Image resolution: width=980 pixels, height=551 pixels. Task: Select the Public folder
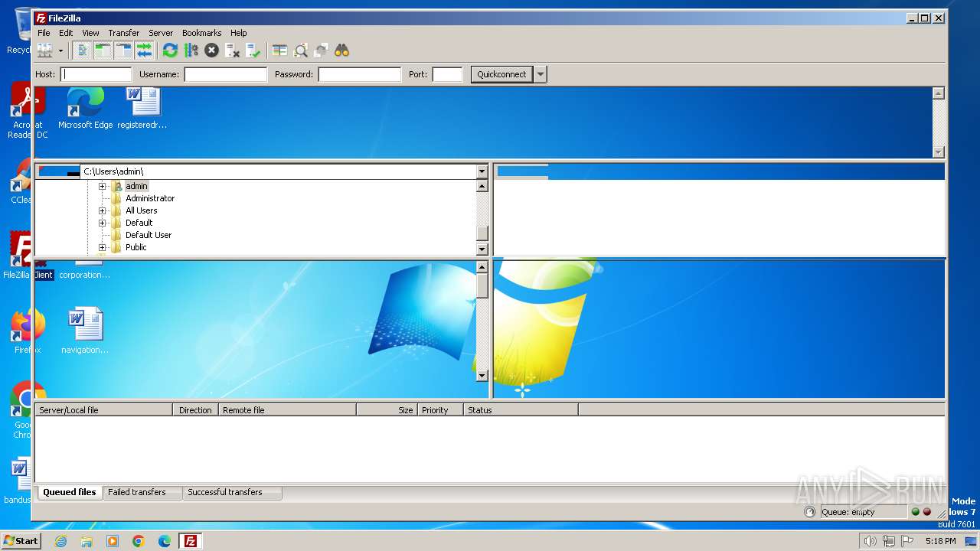point(136,247)
